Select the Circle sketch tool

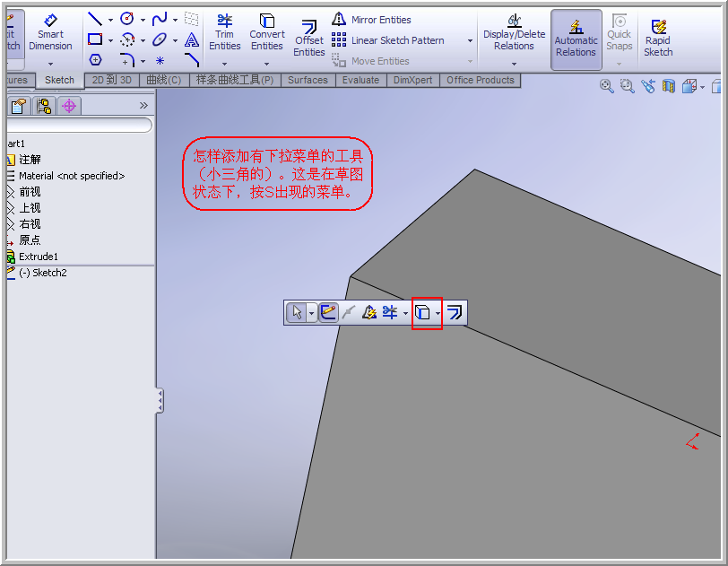(x=127, y=19)
